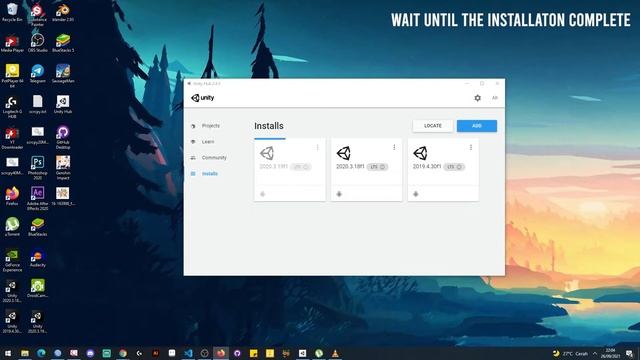Screen dimensions: 640x360
Task: Open Unity Hub settings gear
Action: point(477,98)
